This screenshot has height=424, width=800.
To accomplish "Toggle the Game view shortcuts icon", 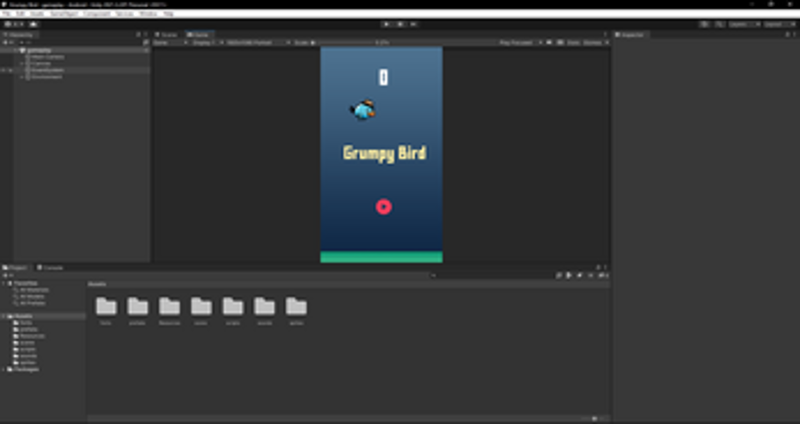I will point(560,43).
